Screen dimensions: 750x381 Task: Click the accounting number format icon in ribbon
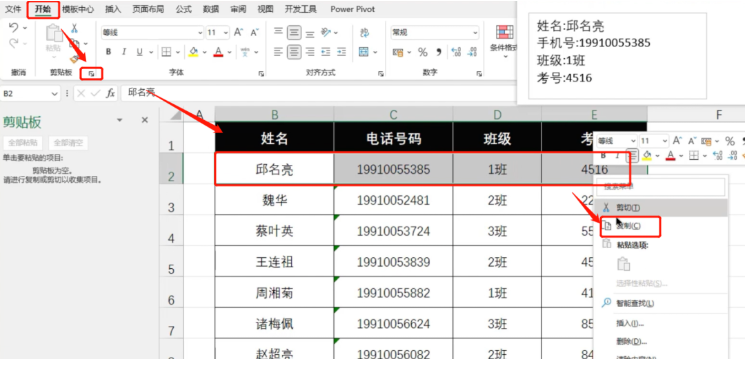[398, 52]
